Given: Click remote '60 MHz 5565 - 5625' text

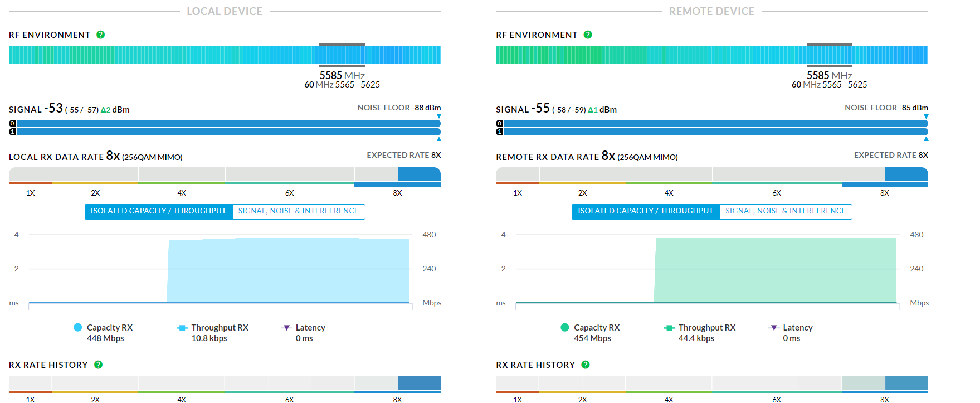Looking at the screenshot, I should pyautogui.click(x=830, y=85).
